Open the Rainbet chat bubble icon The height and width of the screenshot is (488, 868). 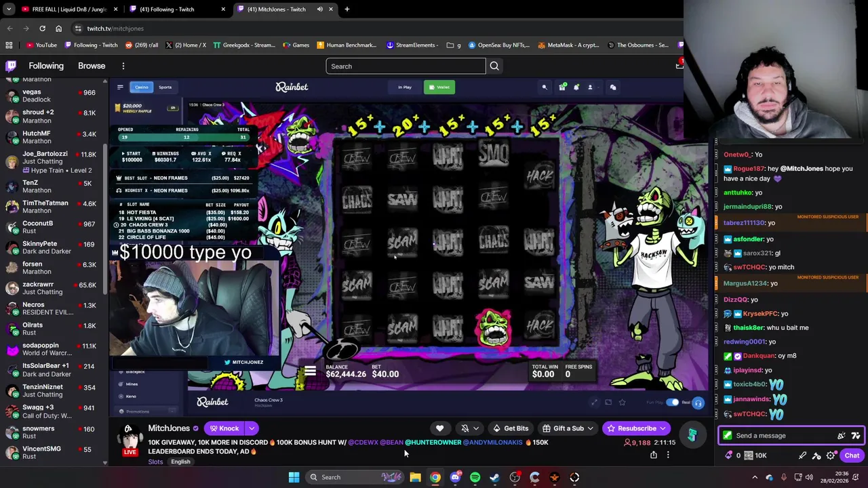coord(613,87)
